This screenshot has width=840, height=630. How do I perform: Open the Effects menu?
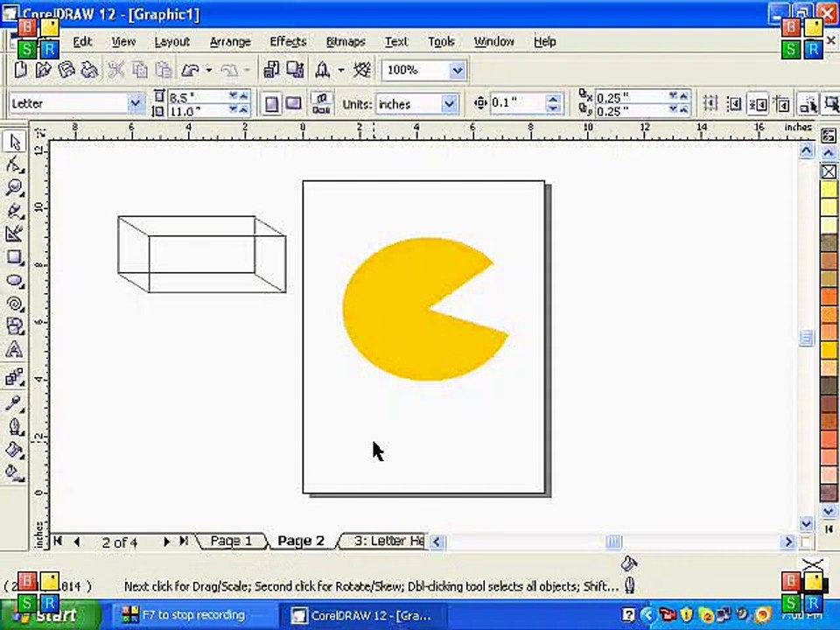tap(288, 42)
